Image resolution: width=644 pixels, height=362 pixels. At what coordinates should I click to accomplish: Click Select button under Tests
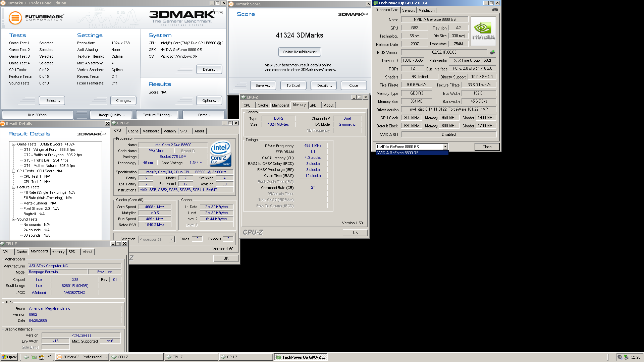pyautogui.click(x=52, y=101)
